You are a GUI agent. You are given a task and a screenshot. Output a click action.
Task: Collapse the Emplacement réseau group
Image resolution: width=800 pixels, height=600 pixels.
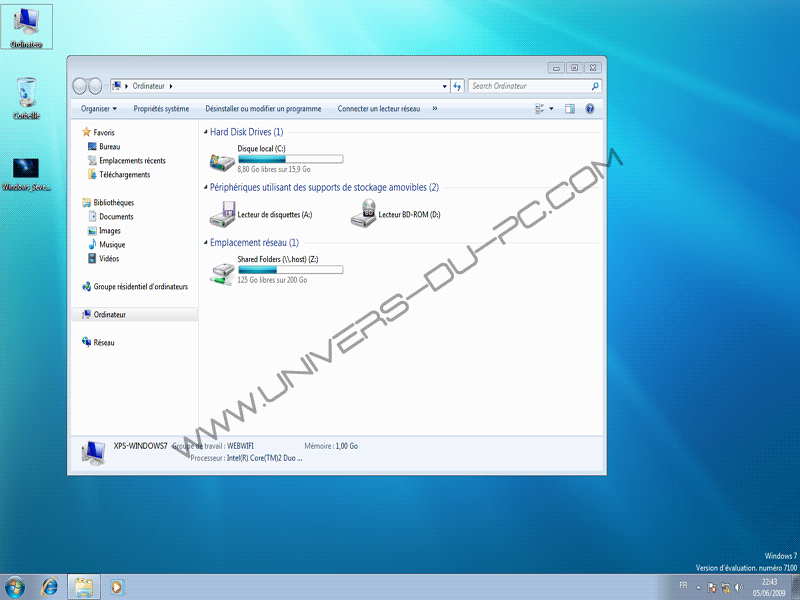tap(206, 243)
